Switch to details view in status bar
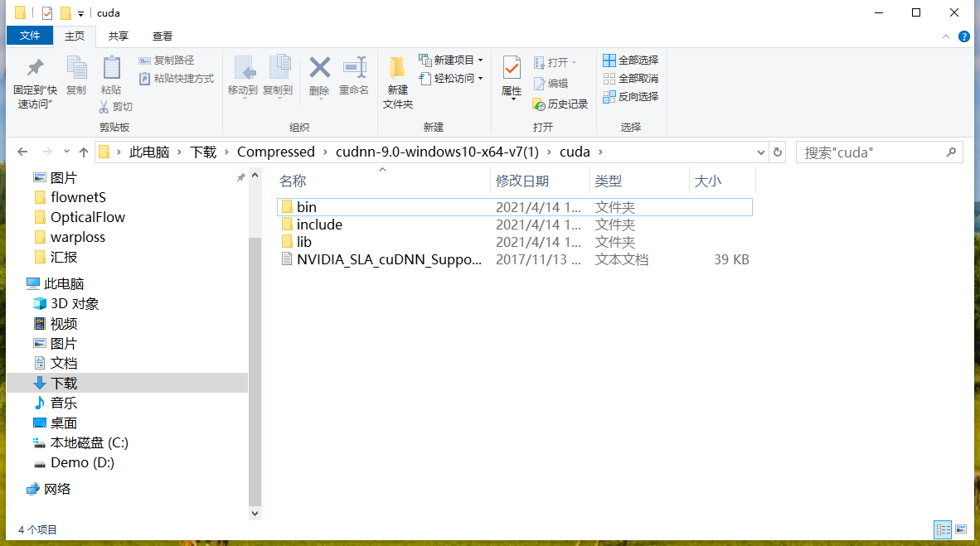The width and height of the screenshot is (980, 546). [x=943, y=529]
